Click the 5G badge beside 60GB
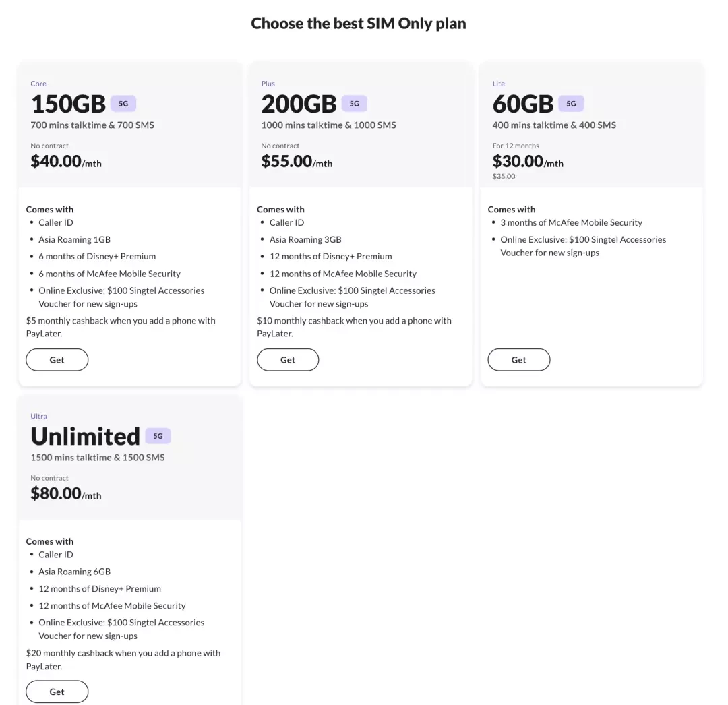Image resolution: width=728 pixels, height=705 pixels. tap(571, 104)
